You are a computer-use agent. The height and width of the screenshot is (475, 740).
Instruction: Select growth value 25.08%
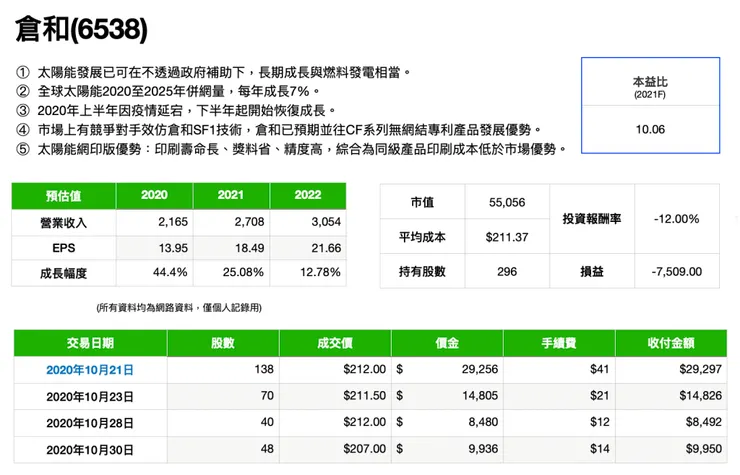click(243, 272)
